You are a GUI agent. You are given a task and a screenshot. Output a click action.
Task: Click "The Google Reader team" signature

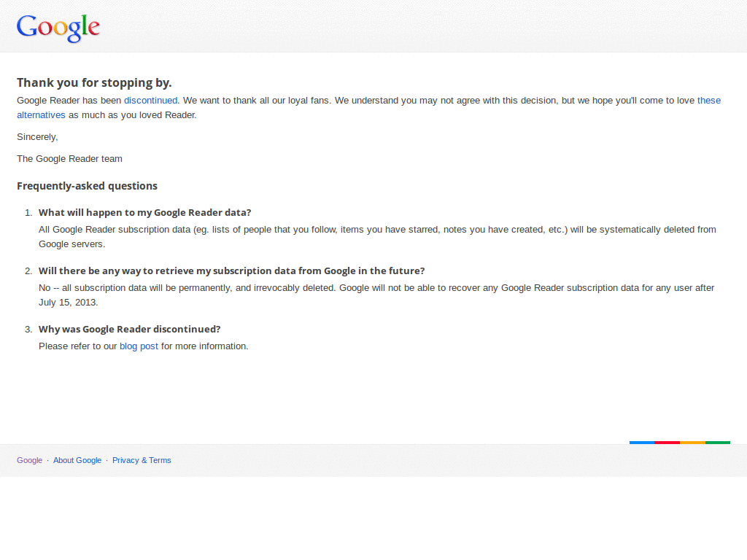tap(69, 159)
